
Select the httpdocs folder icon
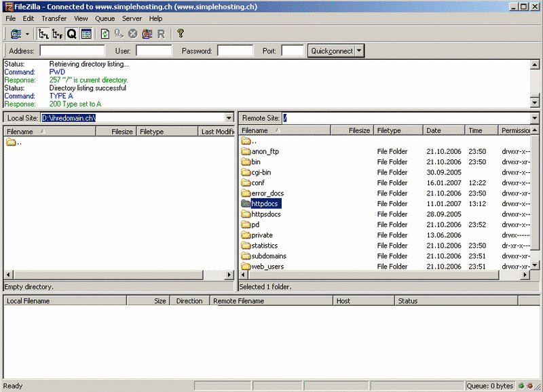(246, 203)
